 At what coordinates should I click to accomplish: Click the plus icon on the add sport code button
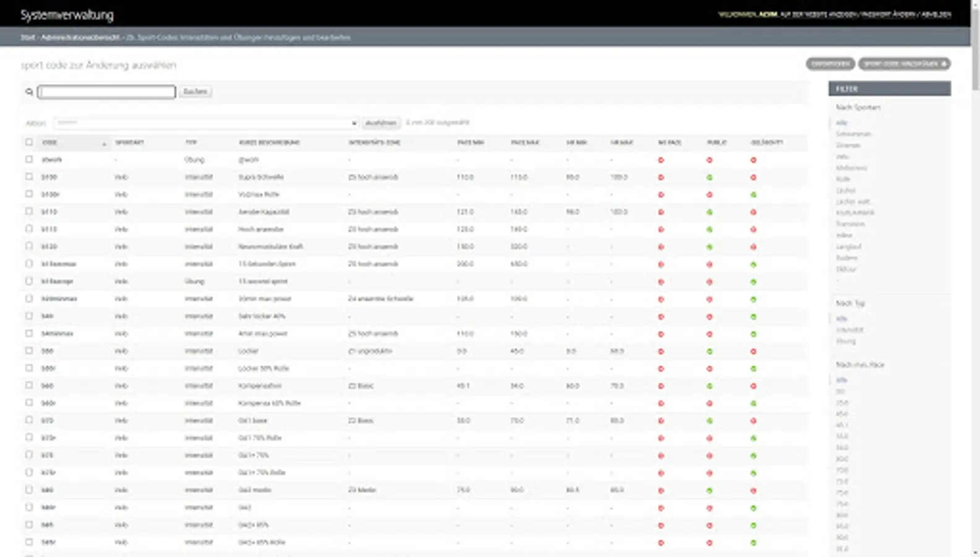[x=944, y=64]
